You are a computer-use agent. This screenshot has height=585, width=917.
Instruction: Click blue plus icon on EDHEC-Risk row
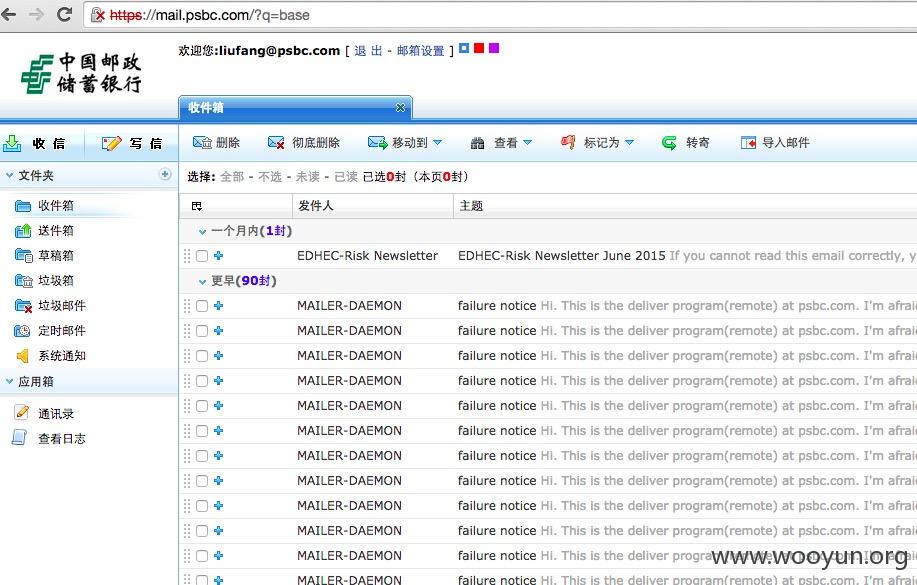tap(219, 256)
